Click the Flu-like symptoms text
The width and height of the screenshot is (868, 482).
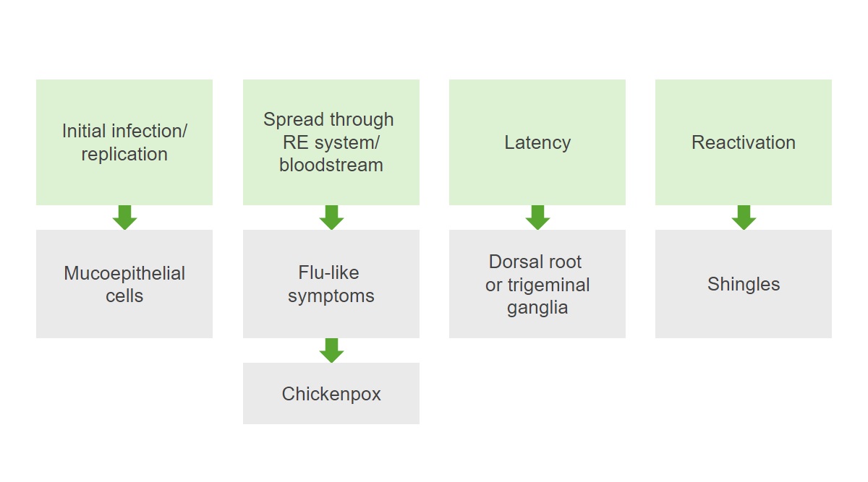331,285
